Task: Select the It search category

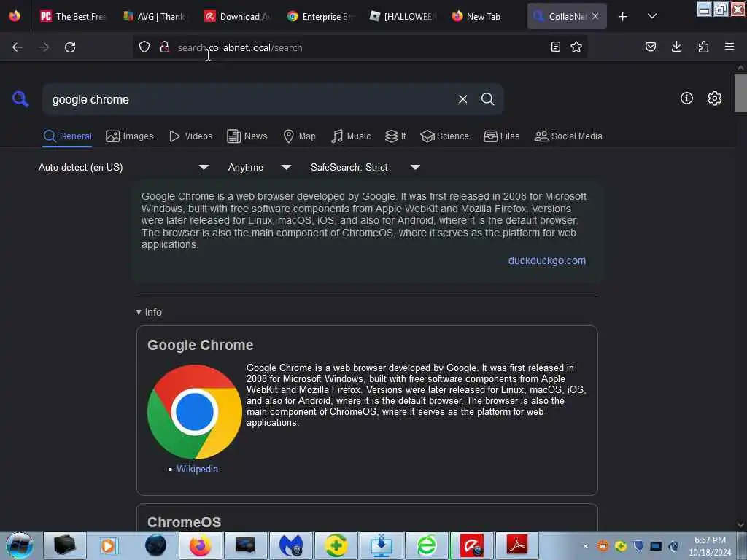Action: 395,136
